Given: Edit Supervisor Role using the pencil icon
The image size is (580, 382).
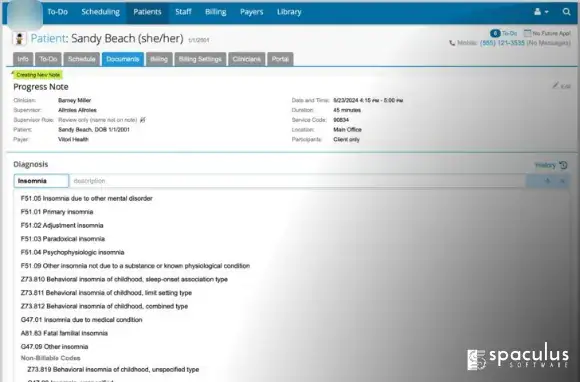Looking at the screenshot, I should [143, 120].
